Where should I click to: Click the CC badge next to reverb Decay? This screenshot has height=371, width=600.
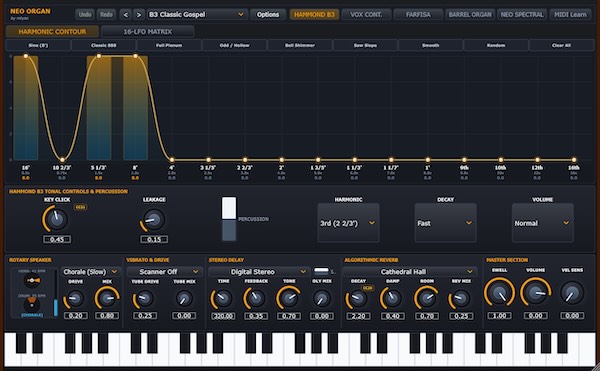pyautogui.click(x=368, y=288)
